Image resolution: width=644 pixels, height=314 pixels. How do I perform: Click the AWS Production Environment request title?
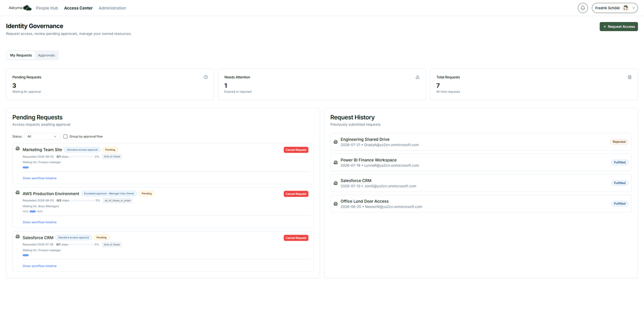51,194
